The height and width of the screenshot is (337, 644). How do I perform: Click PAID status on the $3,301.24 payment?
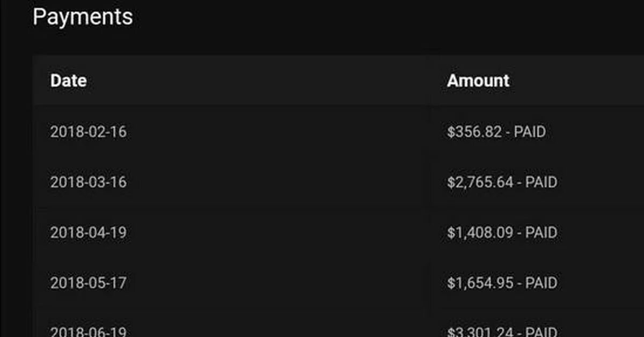point(541,331)
